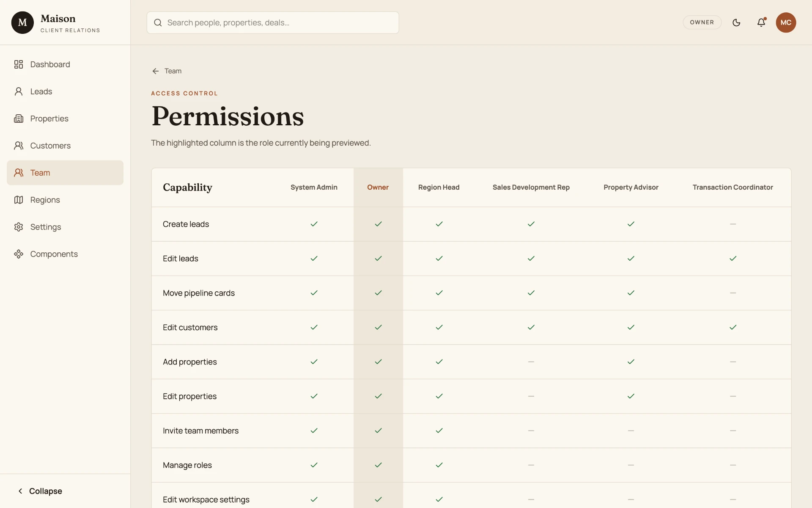Click the search magnifier icon
Screen dimensions: 812x508
click(x=158, y=22)
